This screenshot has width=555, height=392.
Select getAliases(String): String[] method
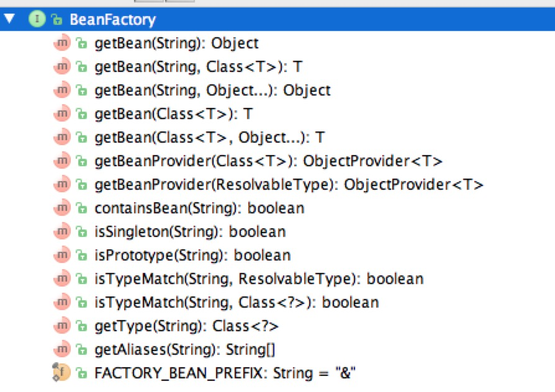pos(185,350)
